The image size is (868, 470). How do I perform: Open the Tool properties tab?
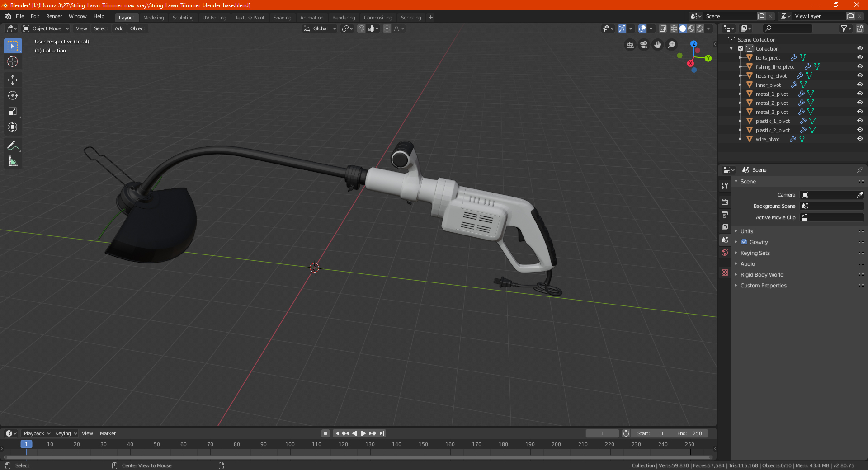(725, 186)
